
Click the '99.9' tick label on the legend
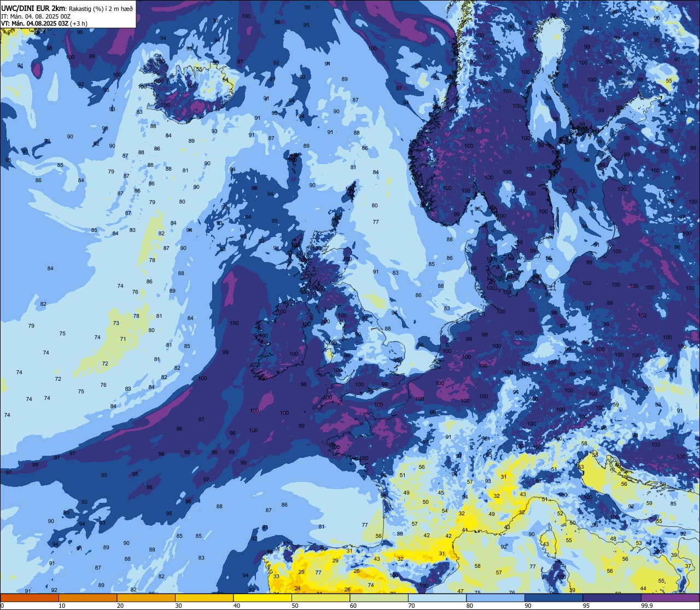coord(647,606)
